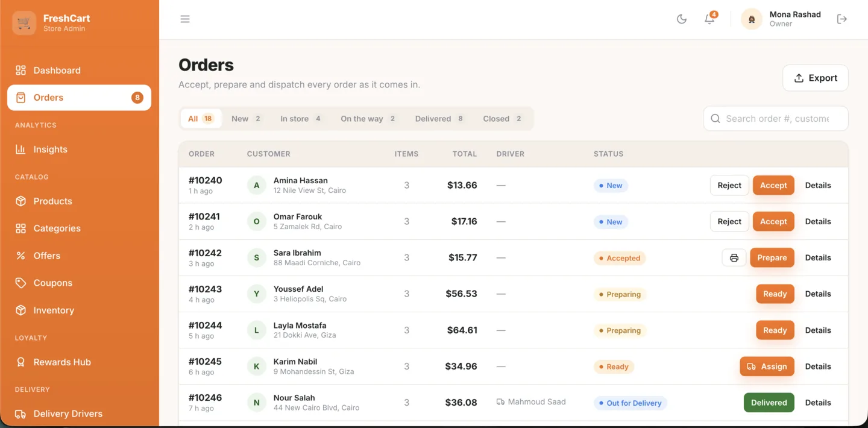
Task: Open Delivery Drivers in the sidebar
Action: (79, 414)
